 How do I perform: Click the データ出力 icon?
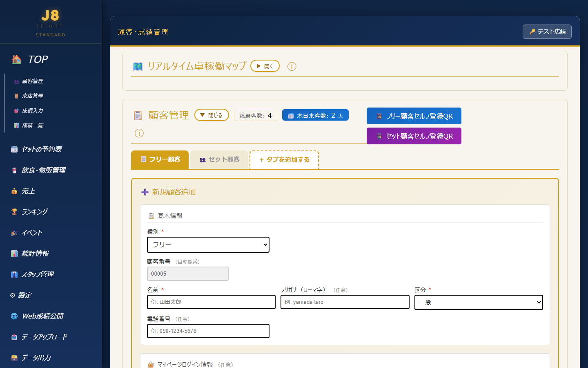[14, 358]
